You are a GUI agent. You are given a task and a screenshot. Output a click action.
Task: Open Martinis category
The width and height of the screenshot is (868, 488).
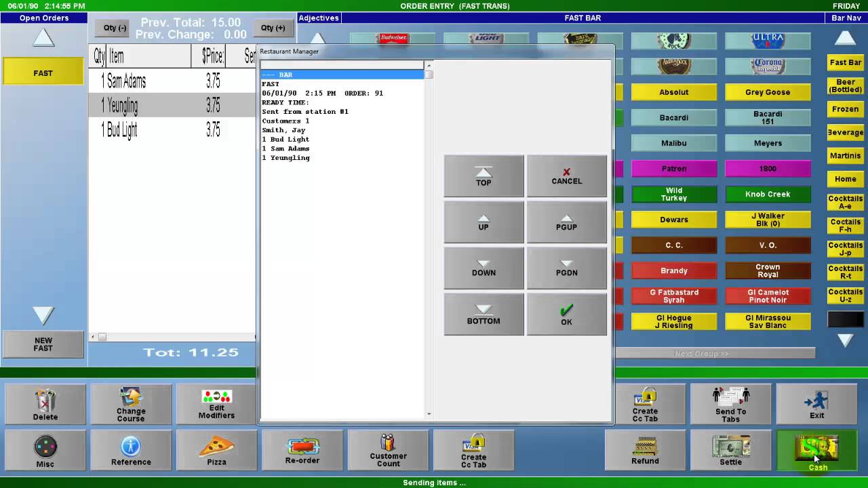click(x=846, y=156)
